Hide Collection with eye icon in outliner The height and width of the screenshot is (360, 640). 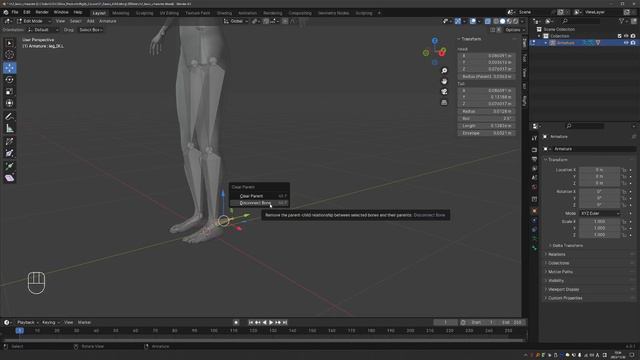[626, 36]
